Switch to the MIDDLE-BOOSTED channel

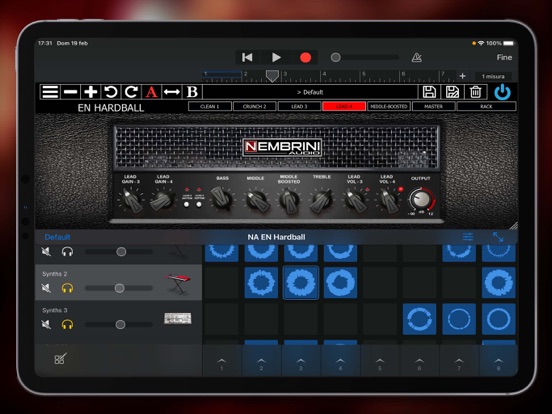[x=389, y=106]
